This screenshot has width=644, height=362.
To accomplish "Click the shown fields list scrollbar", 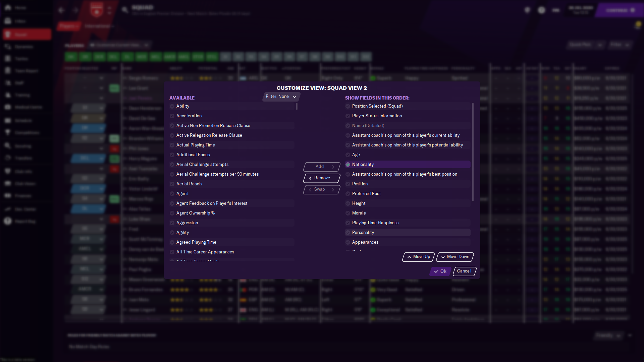I will coord(473,153).
